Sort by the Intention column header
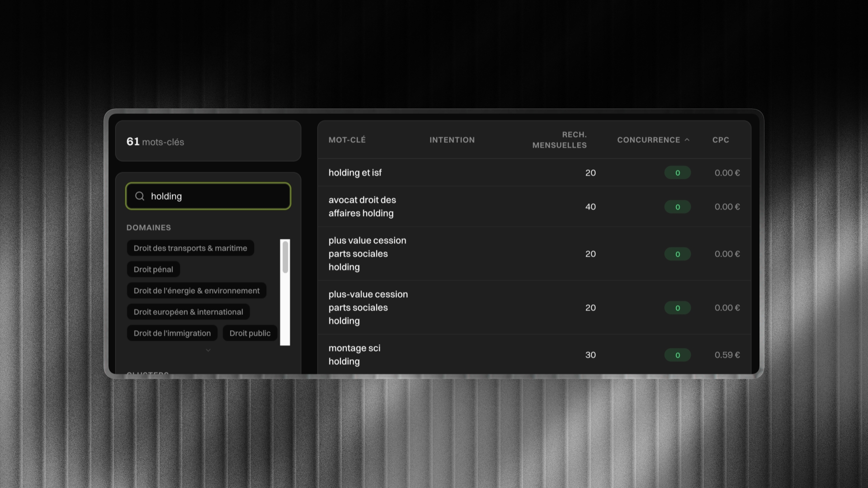The width and height of the screenshot is (868, 488). point(452,140)
